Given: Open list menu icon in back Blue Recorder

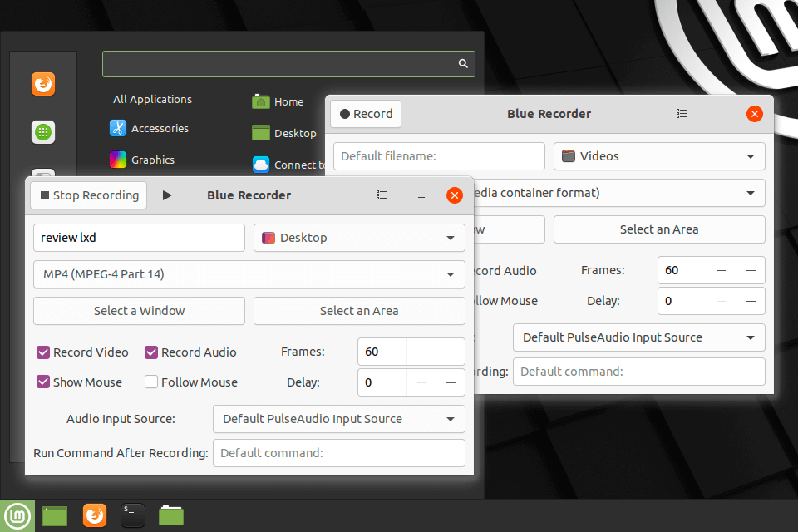Looking at the screenshot, I should 682,114.
